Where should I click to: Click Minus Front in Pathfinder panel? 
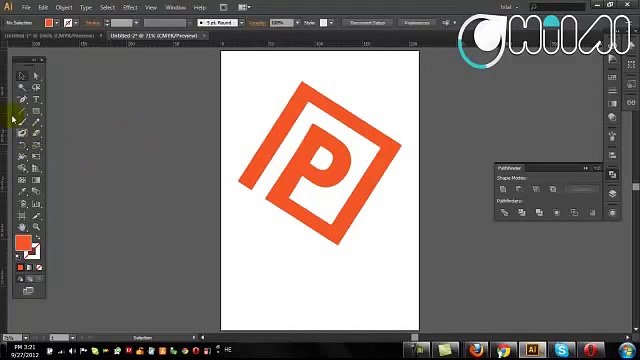(x=519, y=189)
